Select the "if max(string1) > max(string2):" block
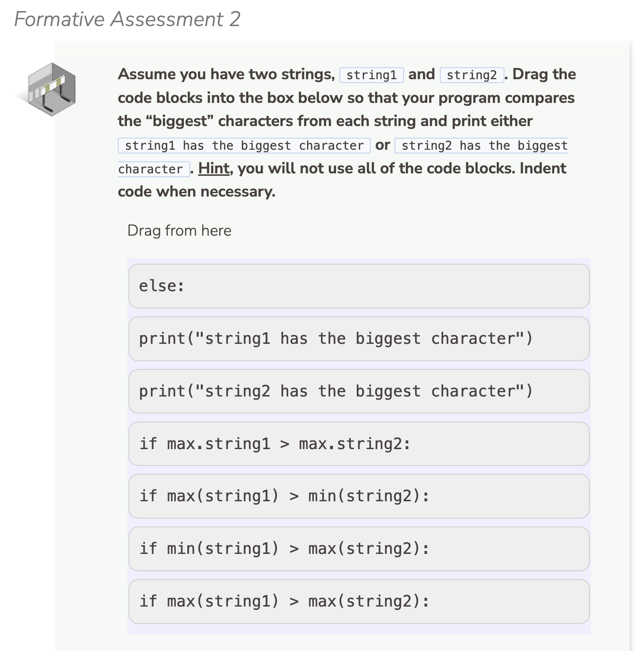The image size is (644, 651). [359, 601]
